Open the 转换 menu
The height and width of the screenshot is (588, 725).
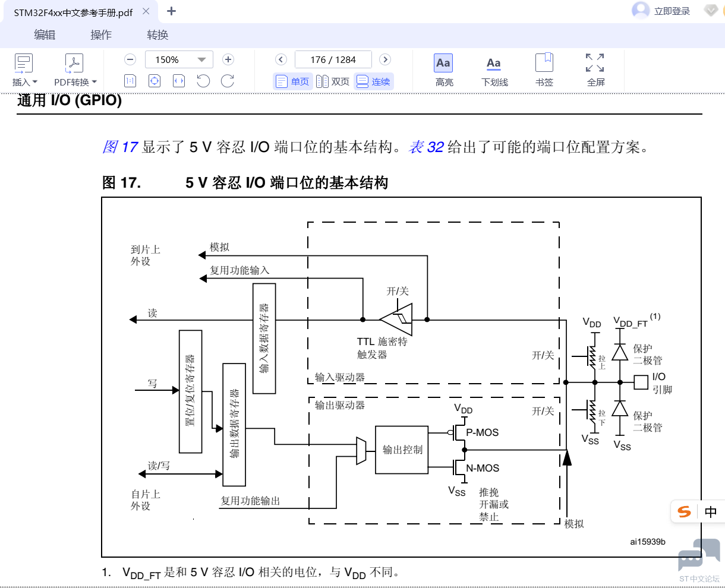pyautogui.click(x=157, y=35)
